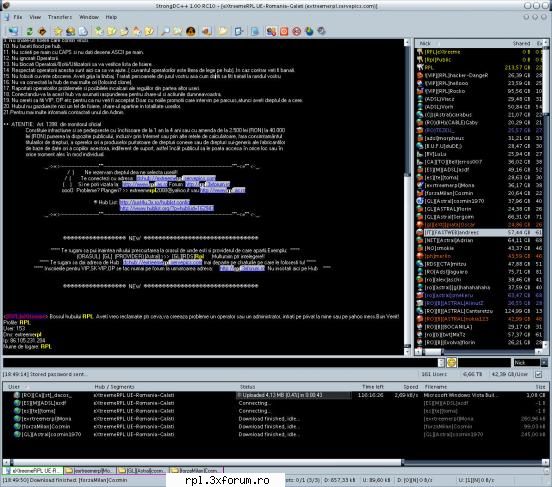The height and width of the screenshot is (487, 552).
Task: Open the View menu
Action: (x=35, y=17)
